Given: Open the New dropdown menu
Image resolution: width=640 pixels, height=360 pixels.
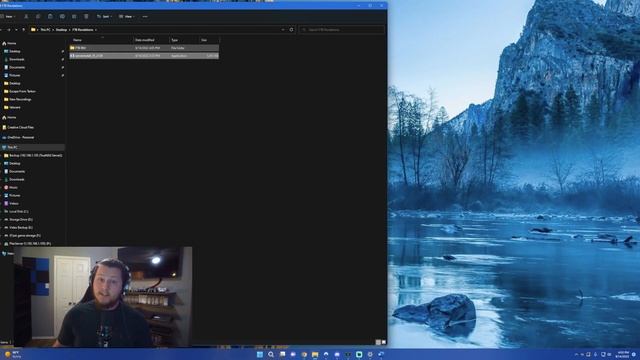Looking at the screenshot, I should (x=8, y=17).
